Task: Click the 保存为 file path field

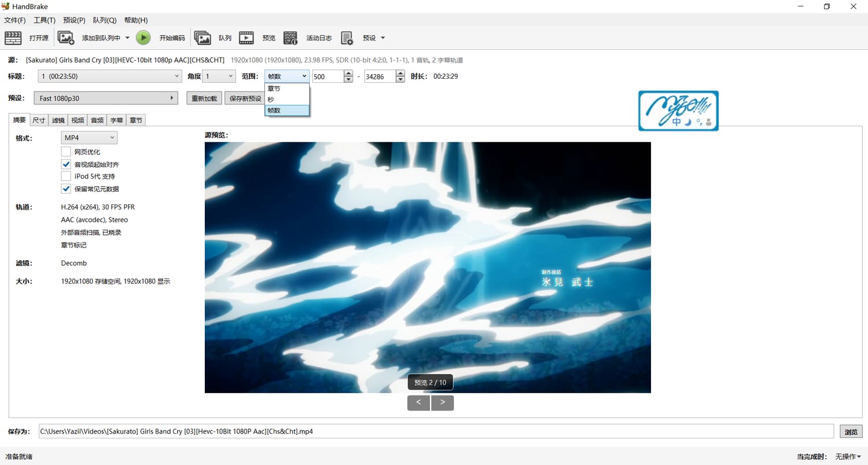Action: 435,431
